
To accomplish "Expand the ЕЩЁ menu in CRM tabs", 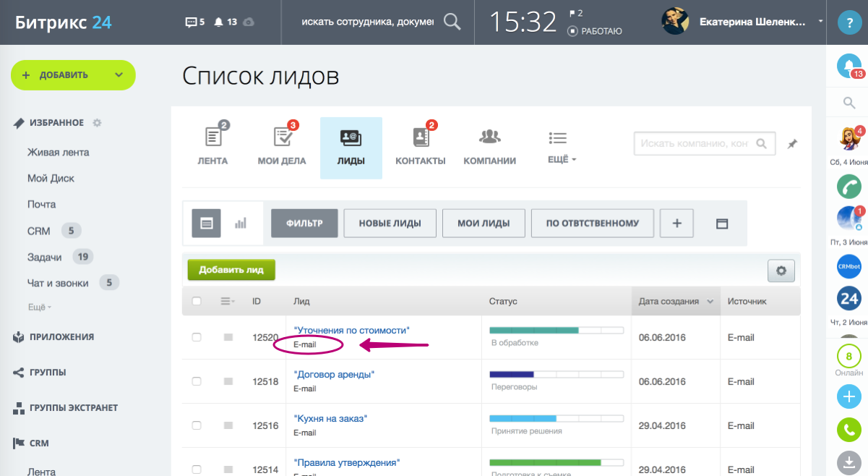I will (562, 148).
